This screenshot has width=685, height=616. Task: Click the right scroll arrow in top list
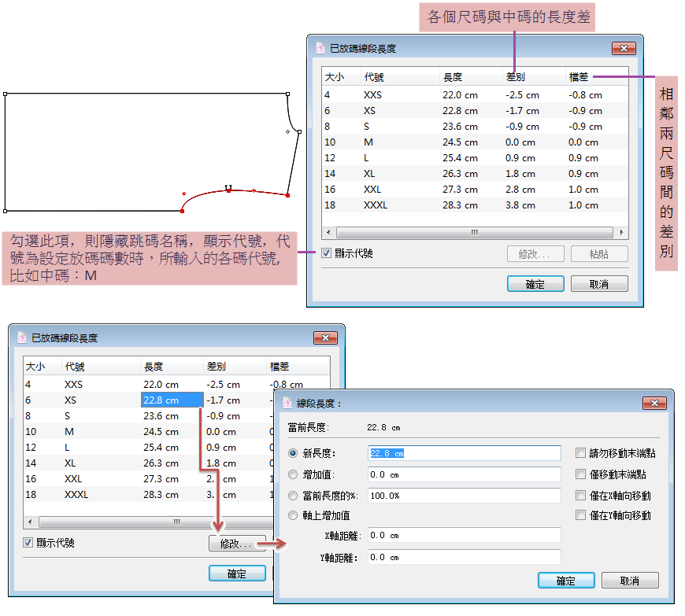(x=622, y=233)
